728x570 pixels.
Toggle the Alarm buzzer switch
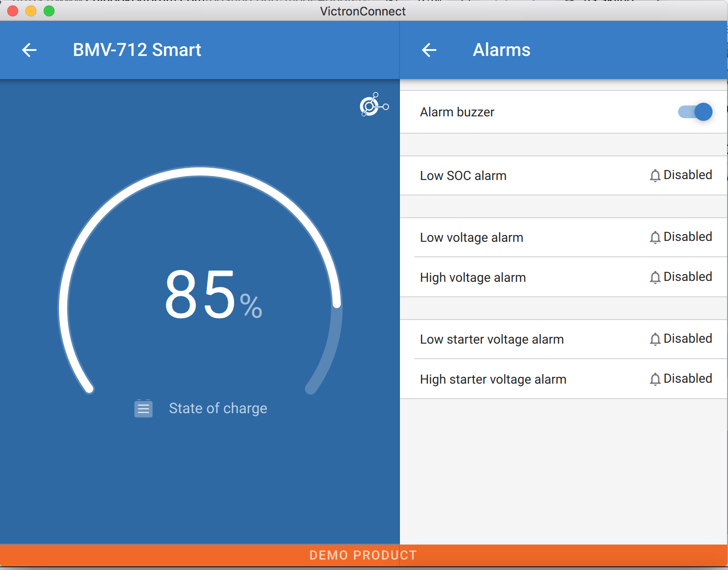[x=695, y=112]
